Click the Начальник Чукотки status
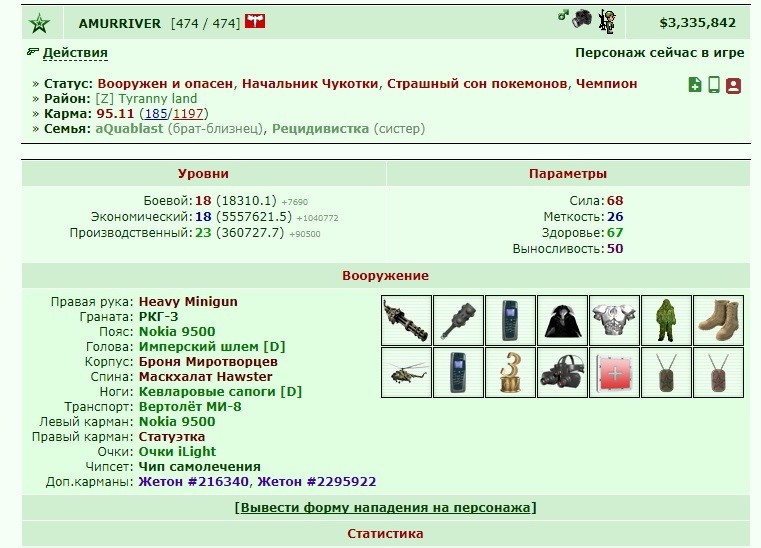Viewport: 761px width, 548px height. pos(310,83)
